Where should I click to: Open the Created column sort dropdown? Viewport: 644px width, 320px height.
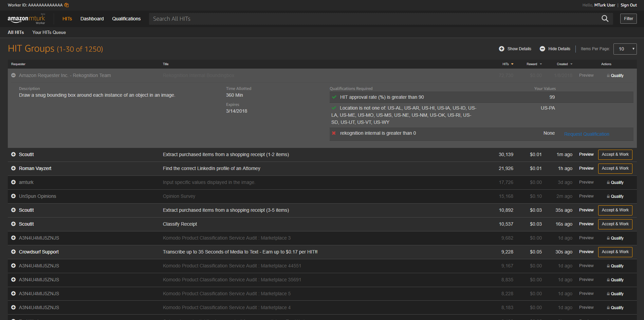point(571,64)
